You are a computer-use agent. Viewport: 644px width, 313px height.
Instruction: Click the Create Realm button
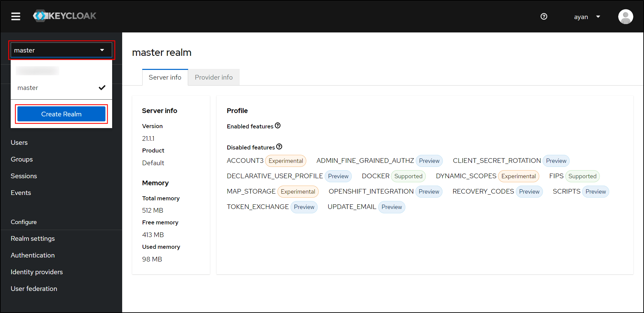61,114
